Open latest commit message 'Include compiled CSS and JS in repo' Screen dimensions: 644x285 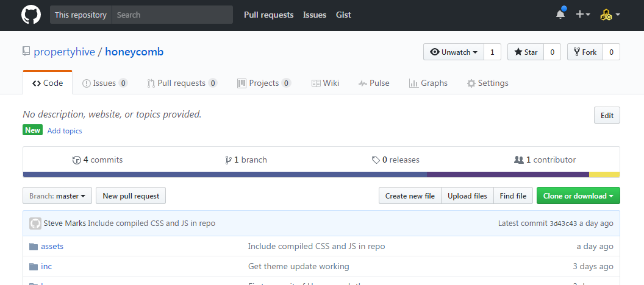point(152,223)
